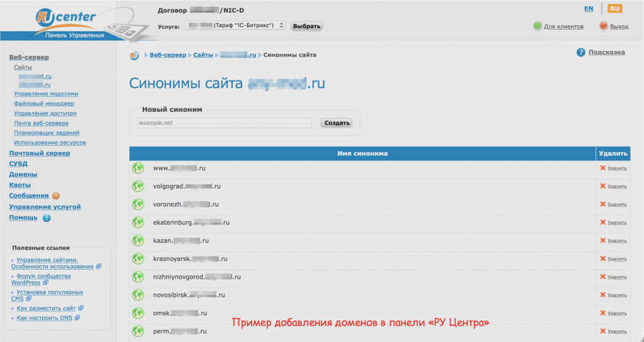Click the Выбрать button
The height and width of the screenshot is (342, 644).
click(306, 26)
